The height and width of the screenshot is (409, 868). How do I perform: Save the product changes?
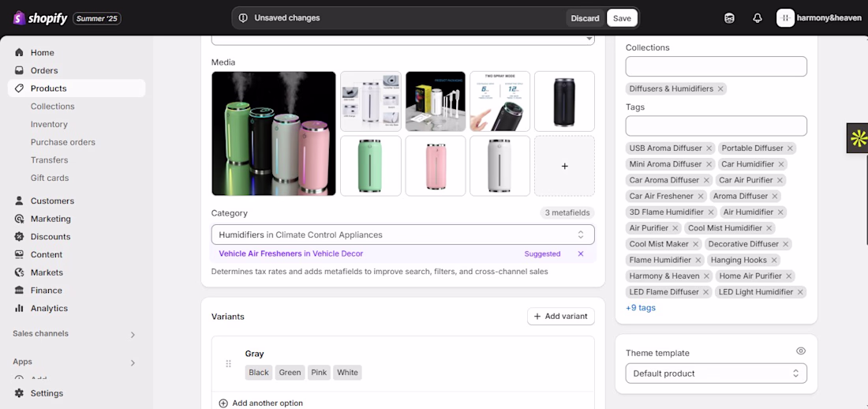click(622, 18)
